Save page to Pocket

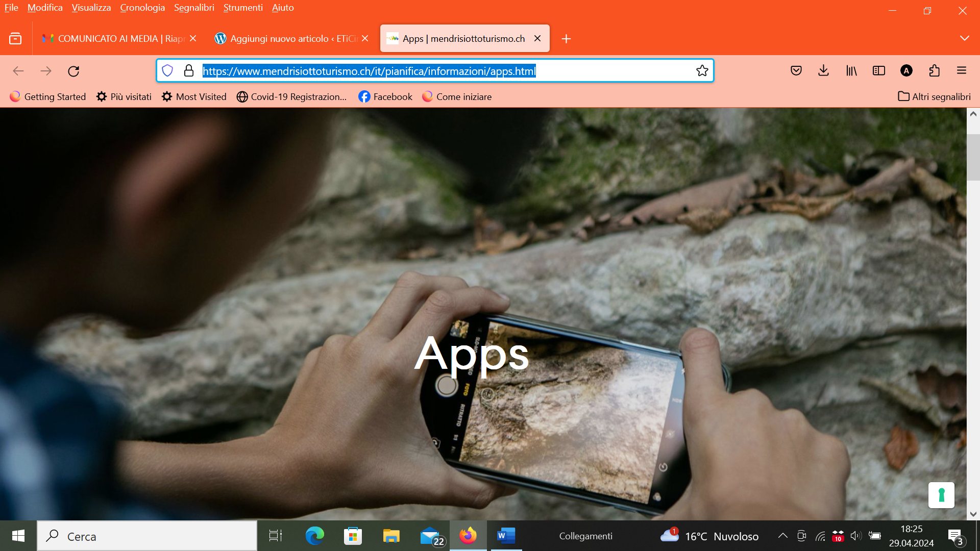point(796,70)
